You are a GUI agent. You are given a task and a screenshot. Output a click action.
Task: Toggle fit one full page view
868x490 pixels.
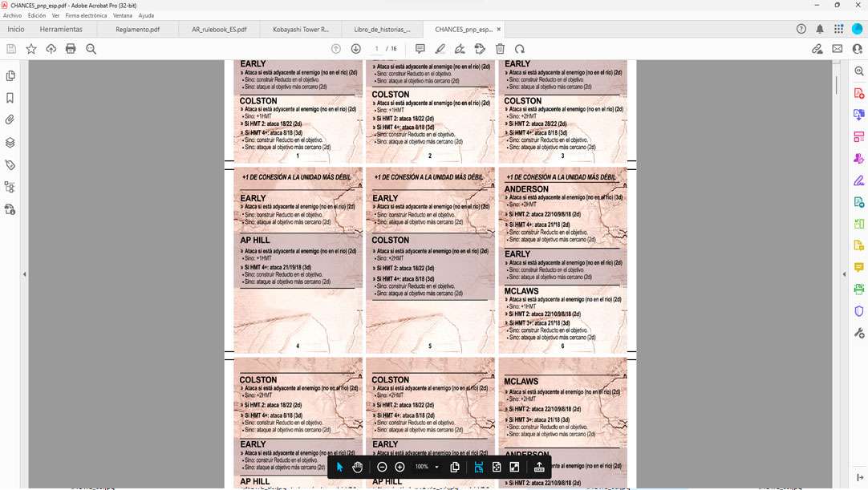coord(497,468)
